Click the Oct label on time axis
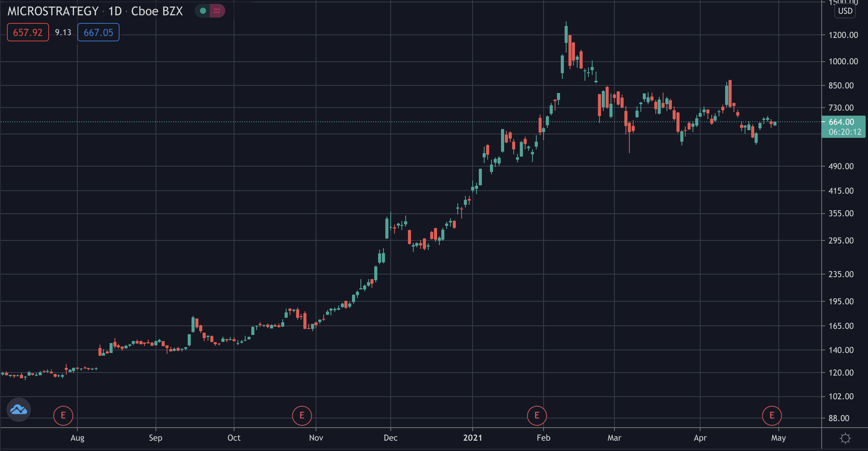 (234, 438)
